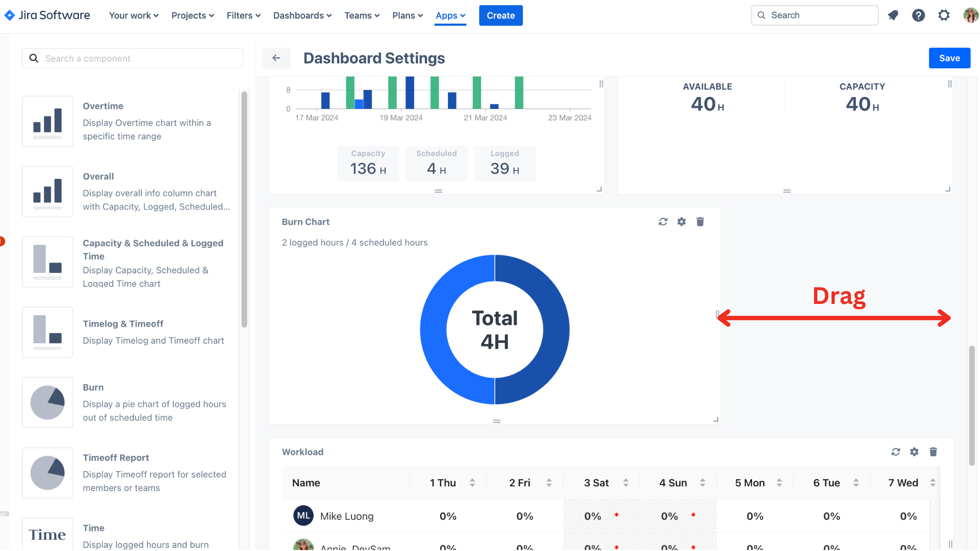
Task: Sort Workload by 1 Thu column
Action: [472, 483]
